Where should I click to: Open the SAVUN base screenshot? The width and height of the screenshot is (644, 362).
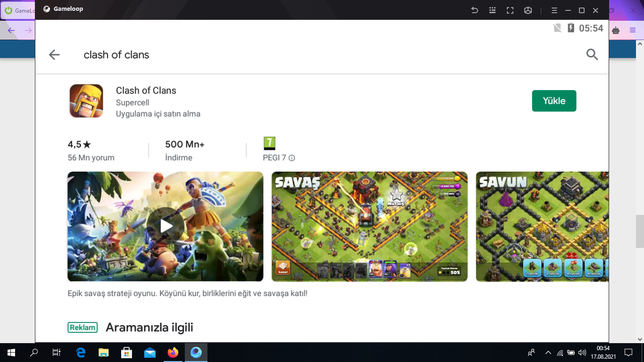[542, 226]
